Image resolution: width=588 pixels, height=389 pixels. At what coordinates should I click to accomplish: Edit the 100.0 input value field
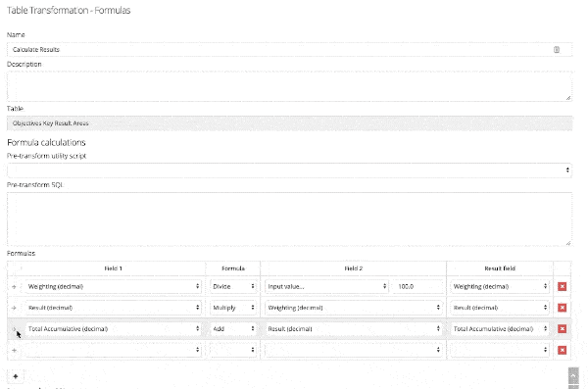[417, 286]
